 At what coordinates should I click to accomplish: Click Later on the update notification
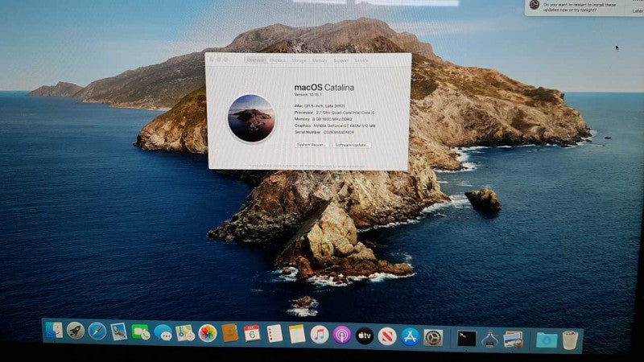tap(638, 11)
